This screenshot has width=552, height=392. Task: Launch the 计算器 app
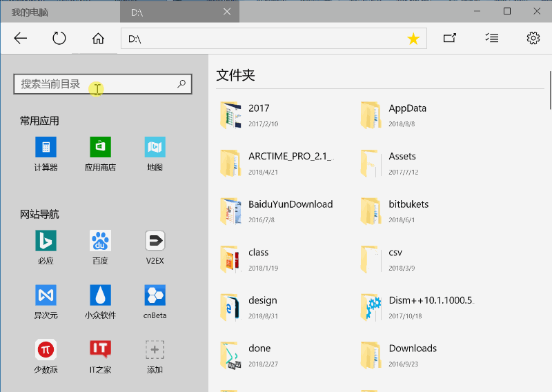point(46,154)
